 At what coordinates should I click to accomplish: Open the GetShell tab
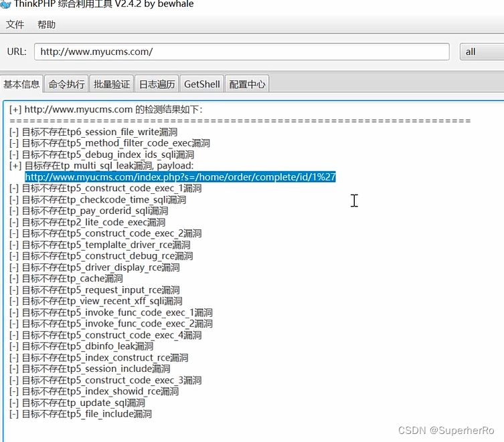click(x=202, y=84)
